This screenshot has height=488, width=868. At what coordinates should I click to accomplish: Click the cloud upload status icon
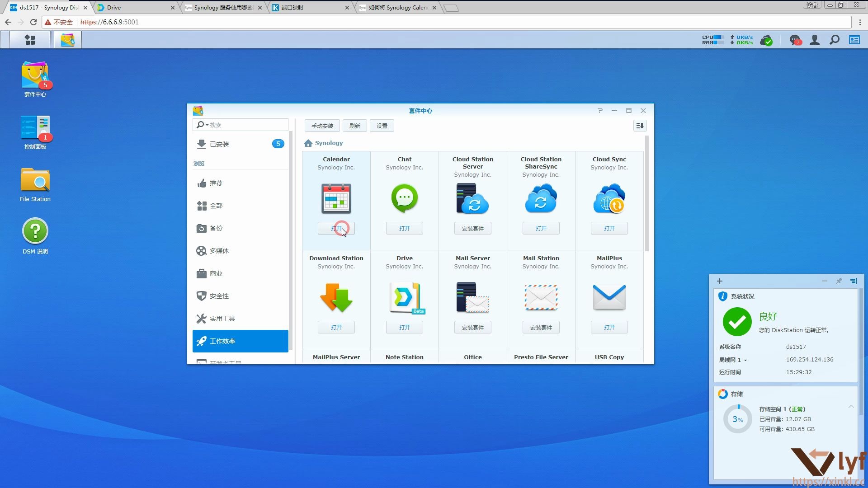766,41
